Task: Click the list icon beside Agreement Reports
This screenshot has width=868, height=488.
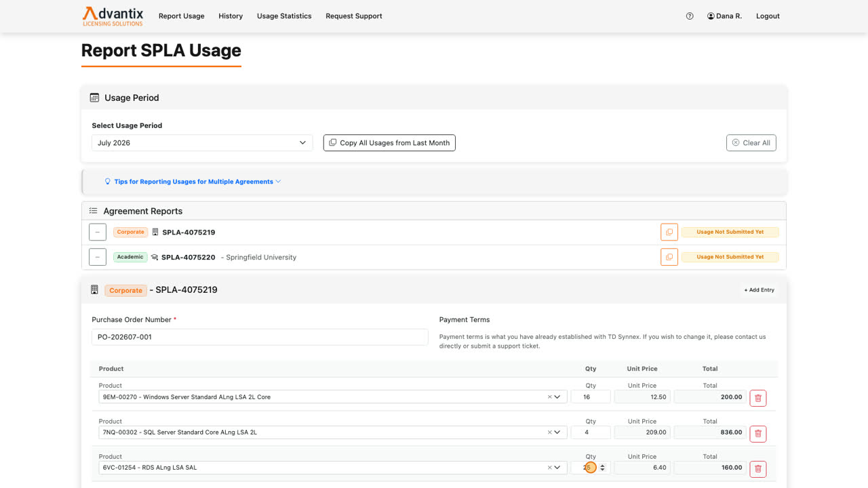Action: point(94,211)
